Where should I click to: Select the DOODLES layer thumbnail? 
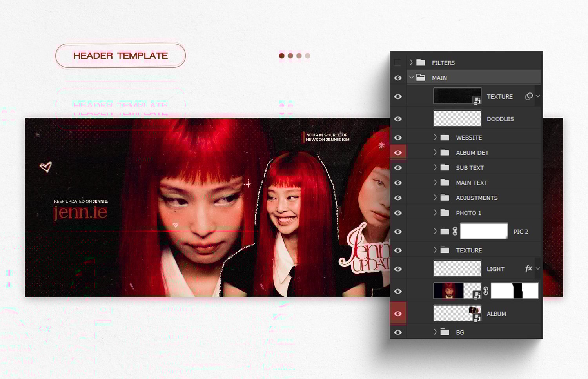[x=457, y=118]
